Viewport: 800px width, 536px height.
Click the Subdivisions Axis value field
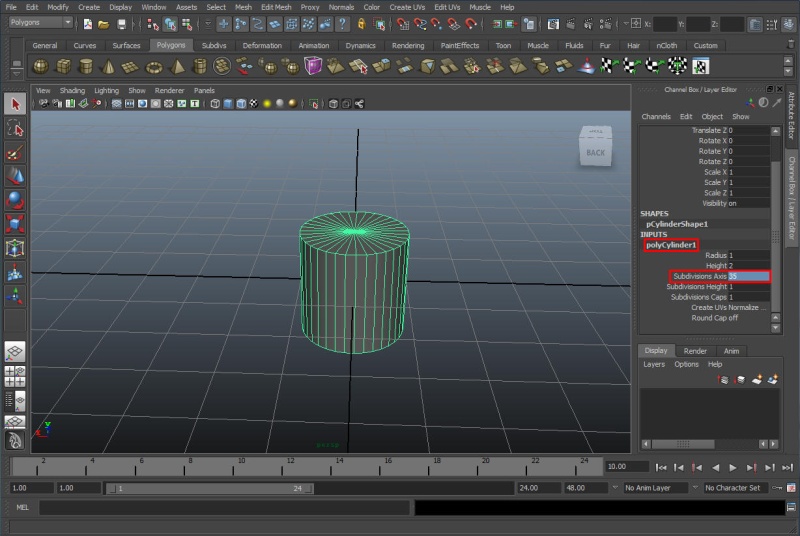(x=749, y=276)
